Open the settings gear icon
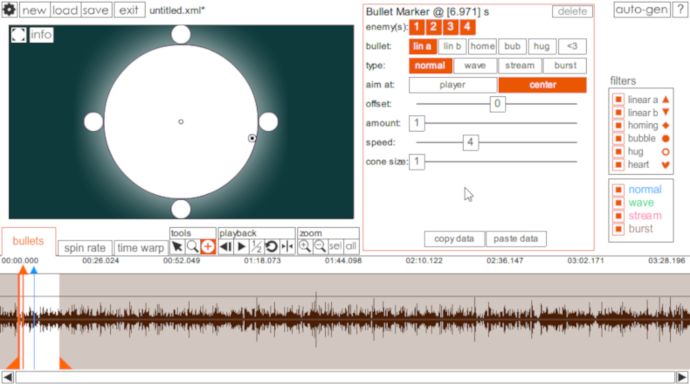The width and height of the screenshot is (690, 388). click(x=9, y=10)
